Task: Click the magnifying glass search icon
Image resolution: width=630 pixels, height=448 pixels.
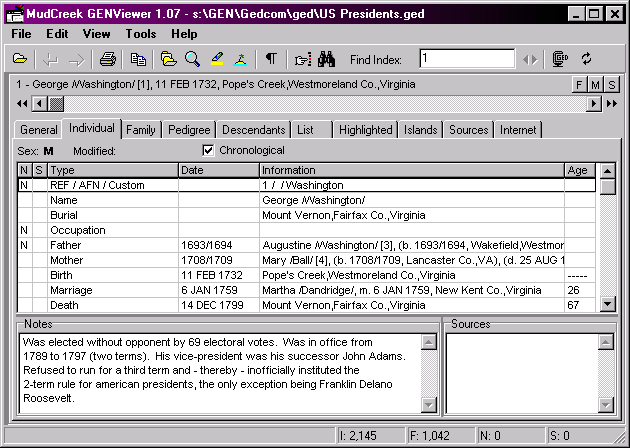Action: click(192, 59)
